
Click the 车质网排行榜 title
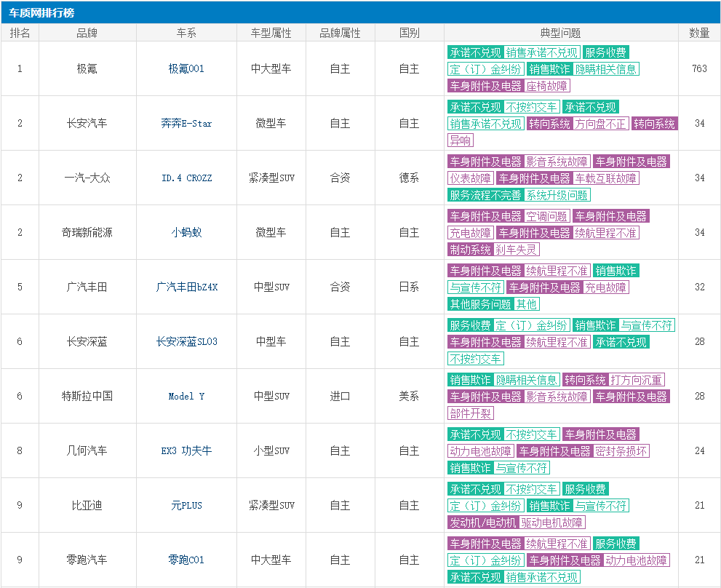[41, 13]
